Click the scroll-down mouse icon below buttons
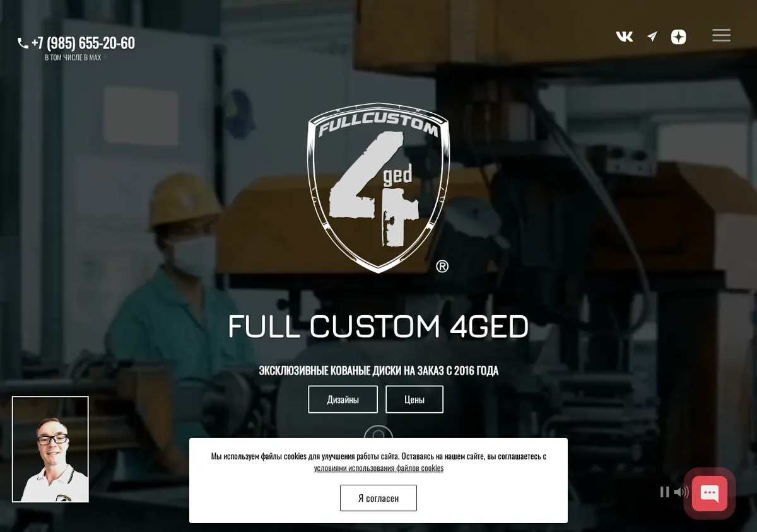757x532 pixels. coord(378,432)
